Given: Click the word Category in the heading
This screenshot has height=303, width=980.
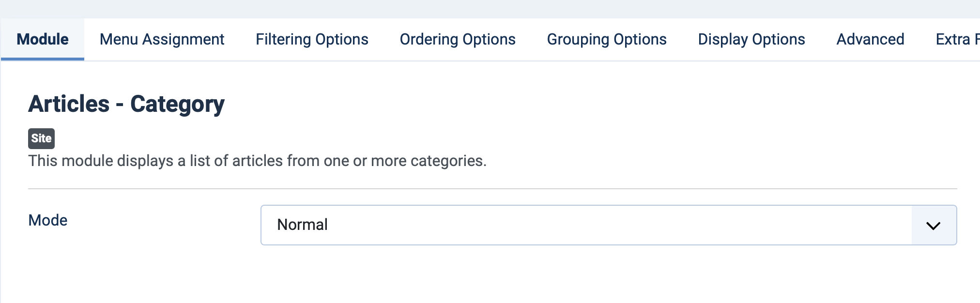Looking at the screenshot, I should coord(177,104).
